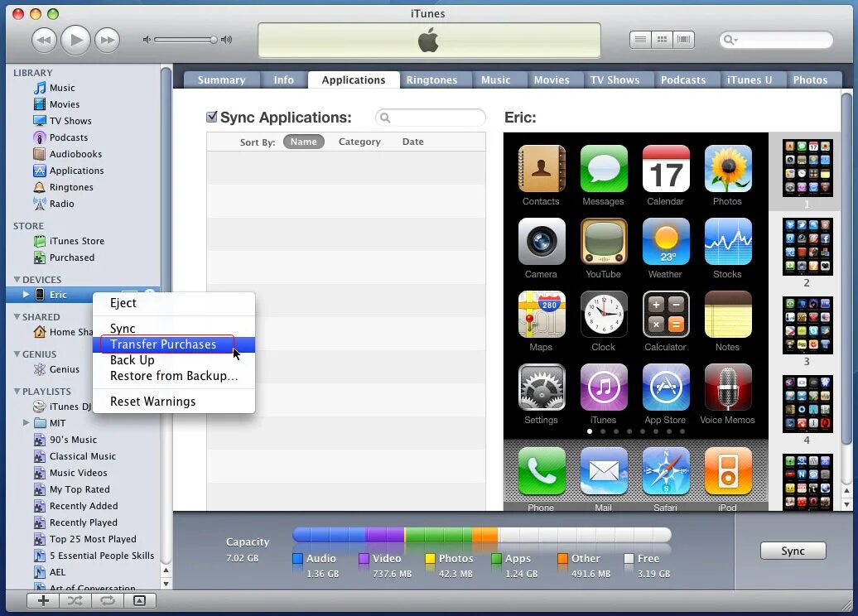This screenshot has width=858, height=616.
Task: Collapse the GENIUS section
Action: [x=17, y=354]
